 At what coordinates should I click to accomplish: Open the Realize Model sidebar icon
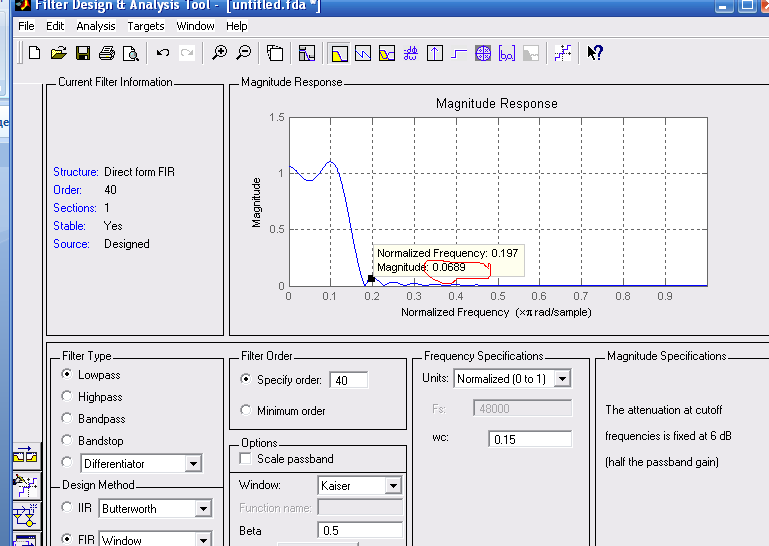point(25,515)
